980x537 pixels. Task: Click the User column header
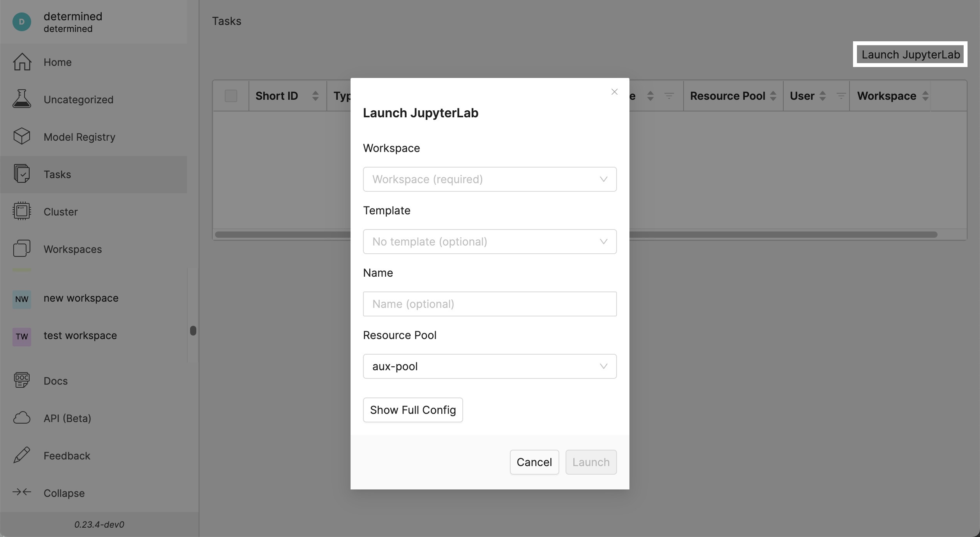[816, 96]
